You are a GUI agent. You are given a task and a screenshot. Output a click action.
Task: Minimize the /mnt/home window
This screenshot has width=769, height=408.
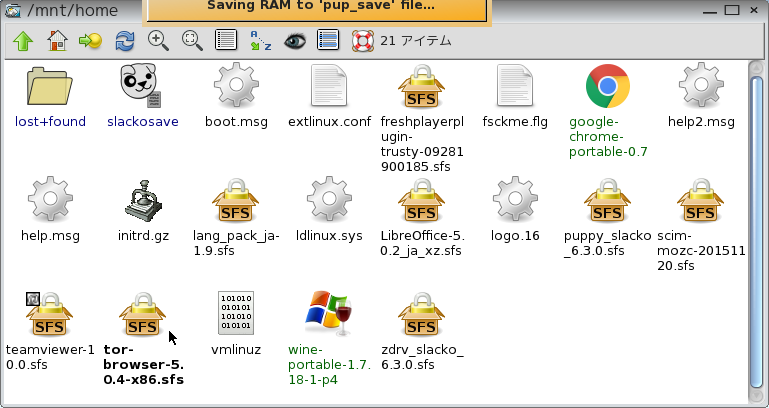pos(709,10)
